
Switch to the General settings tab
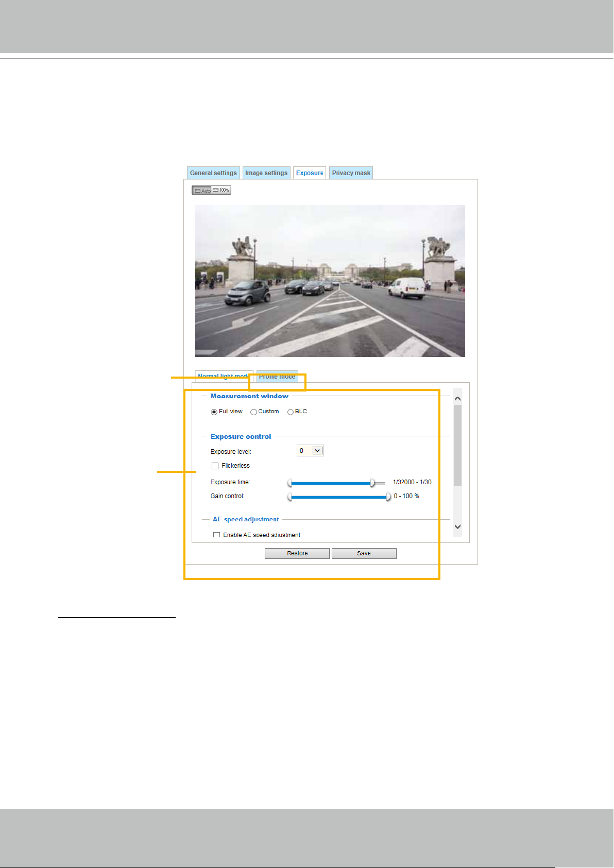pos(213,173)
